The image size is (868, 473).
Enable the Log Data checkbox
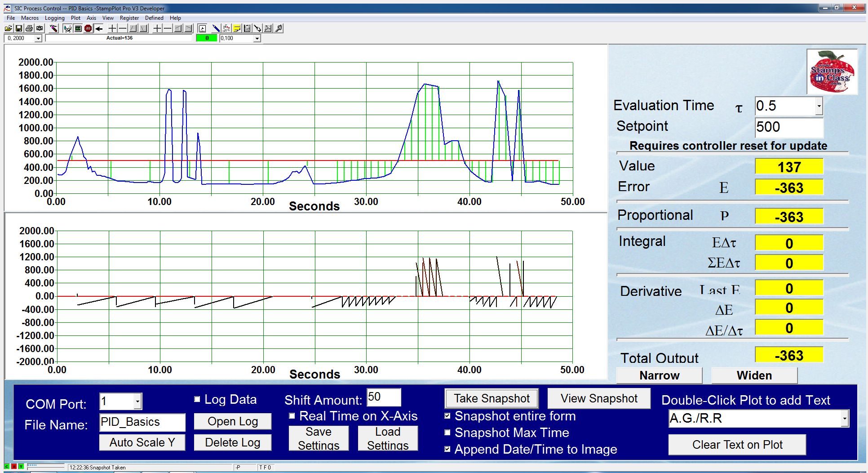[x=197, y=399]
